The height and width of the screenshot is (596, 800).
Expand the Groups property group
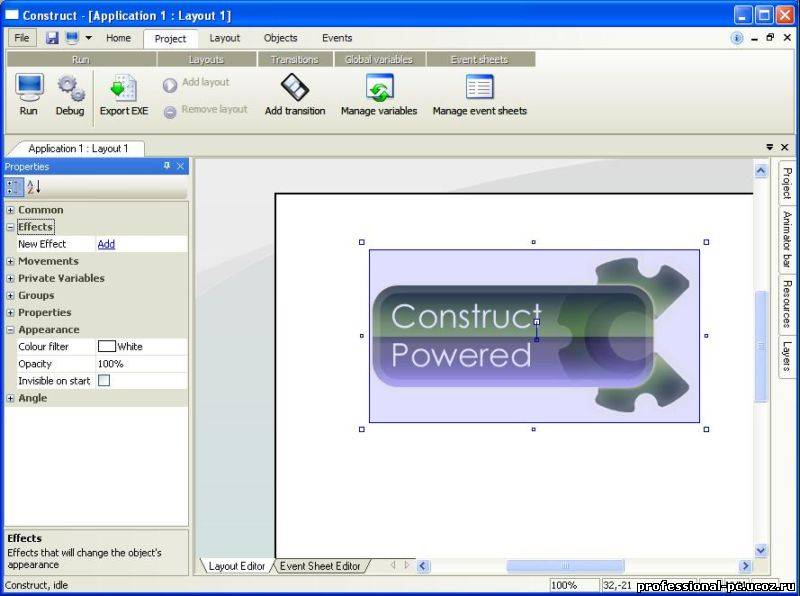pos(10,295)
